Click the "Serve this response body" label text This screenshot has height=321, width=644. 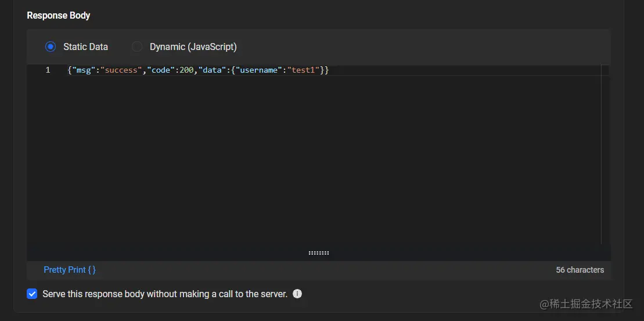click(x=165, y=294)
